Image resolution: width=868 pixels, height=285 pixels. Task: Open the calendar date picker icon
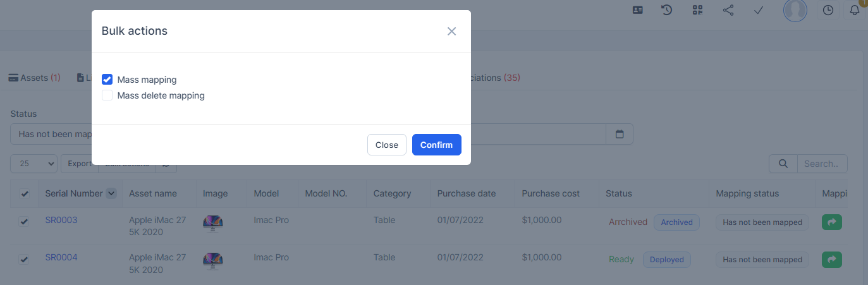coord(620,134)
